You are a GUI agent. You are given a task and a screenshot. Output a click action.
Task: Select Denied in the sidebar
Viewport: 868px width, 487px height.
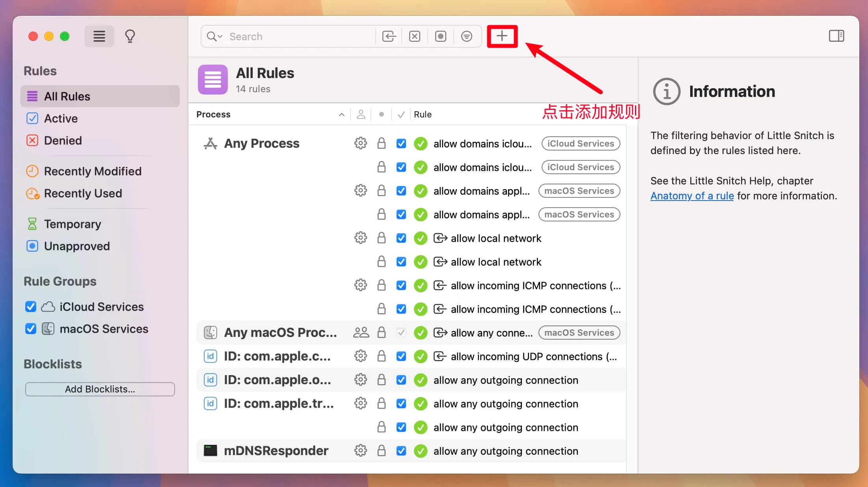pyautogui.click(x=63, y=141)
